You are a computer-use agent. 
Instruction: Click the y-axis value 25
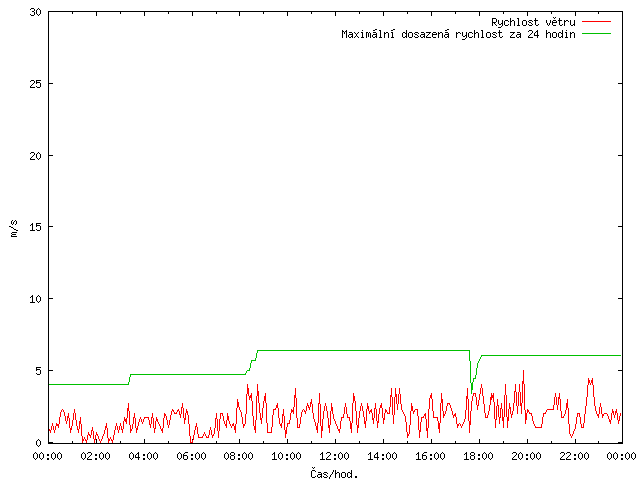pyautogui.click(x=36, y=84)
